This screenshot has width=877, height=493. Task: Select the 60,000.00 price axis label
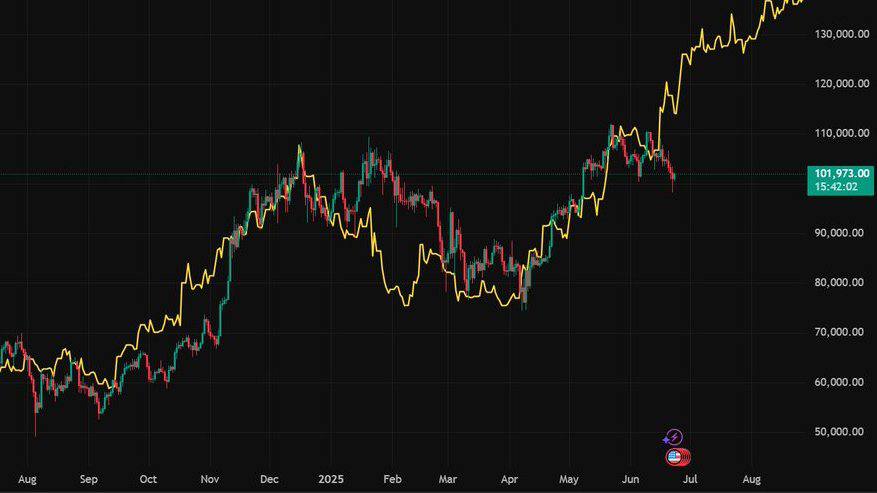[840, 382]
